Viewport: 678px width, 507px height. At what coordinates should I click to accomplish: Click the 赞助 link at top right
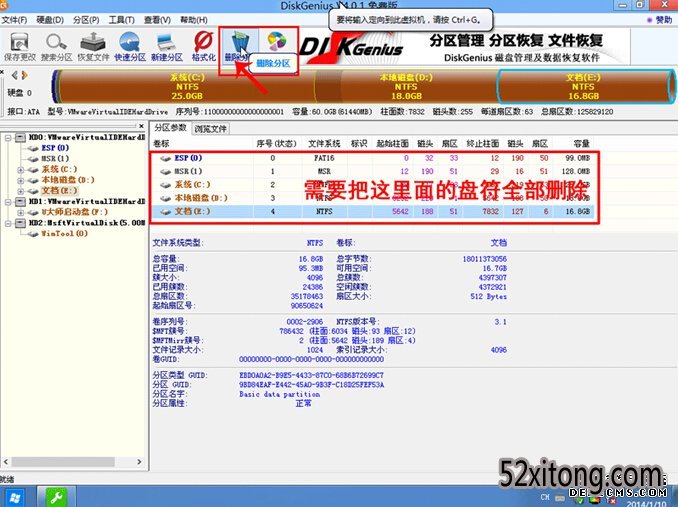point(660,20)
